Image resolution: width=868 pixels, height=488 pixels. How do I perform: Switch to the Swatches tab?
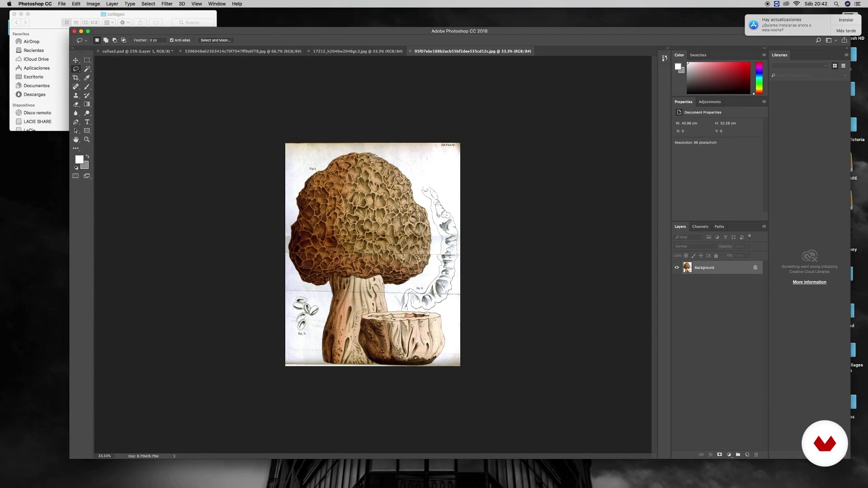coord(698,55)
